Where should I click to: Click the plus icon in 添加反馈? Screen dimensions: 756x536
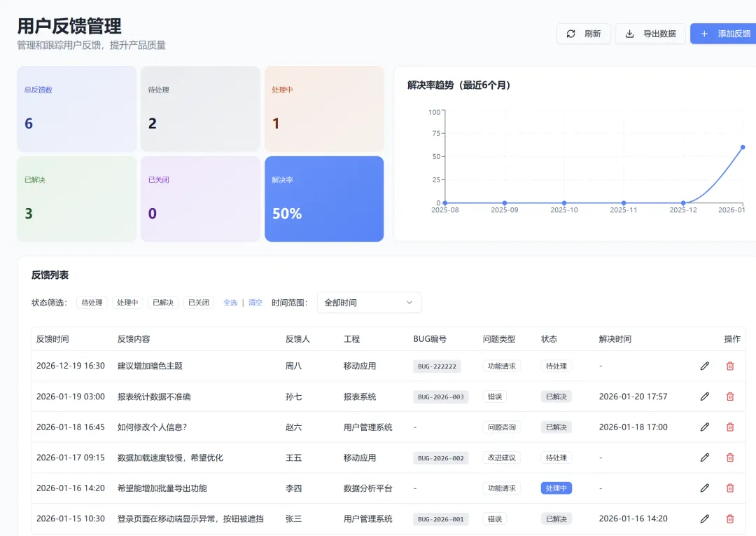(x=704, y=34)
